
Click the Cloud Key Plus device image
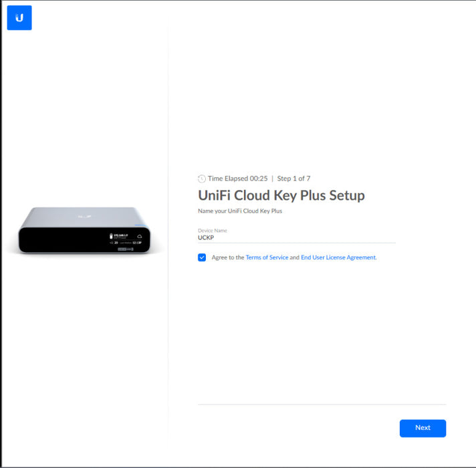84,230
